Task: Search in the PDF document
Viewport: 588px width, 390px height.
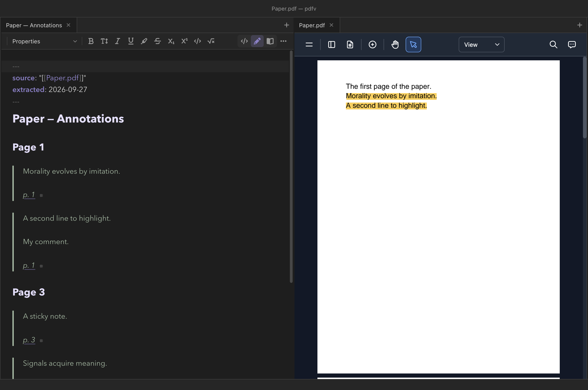Action: [553, 45]
